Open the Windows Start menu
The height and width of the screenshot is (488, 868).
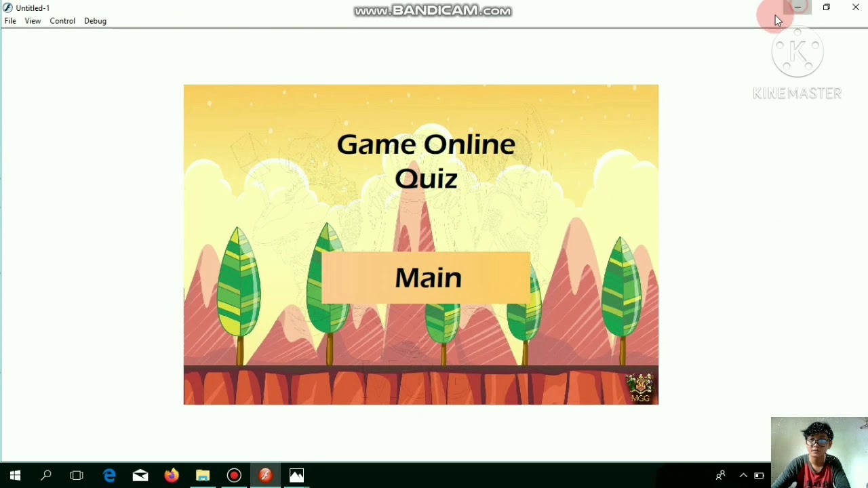15,476
